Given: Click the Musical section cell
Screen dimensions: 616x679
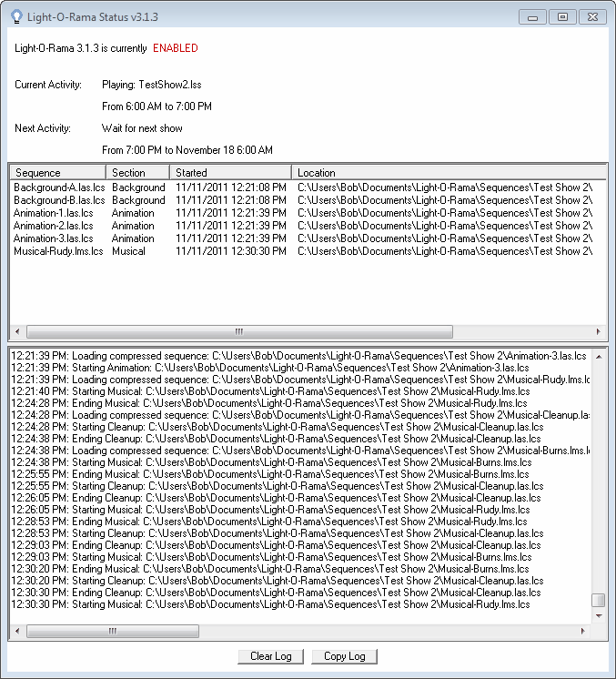Looking at the screenshot, I should click(128, 251).
